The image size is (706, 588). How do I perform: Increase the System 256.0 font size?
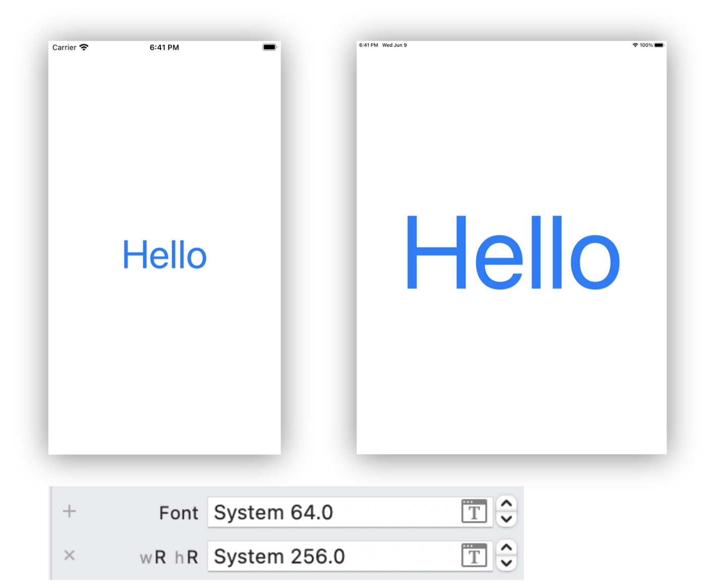tap(506, 548)
